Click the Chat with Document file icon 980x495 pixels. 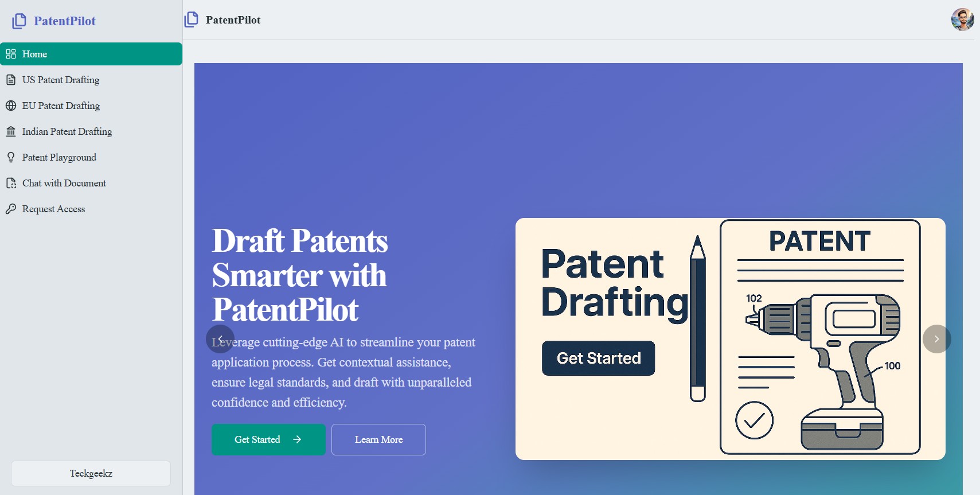point(11,183)
